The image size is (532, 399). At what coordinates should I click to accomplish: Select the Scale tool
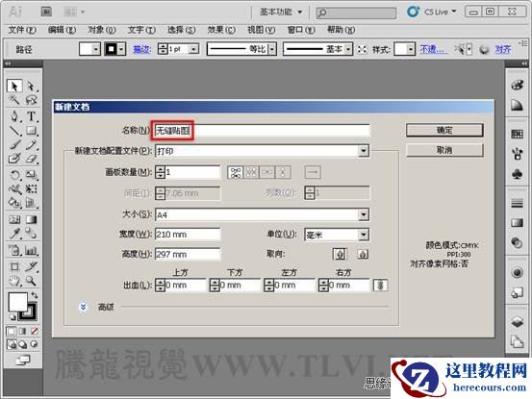[x=31, y=175]
